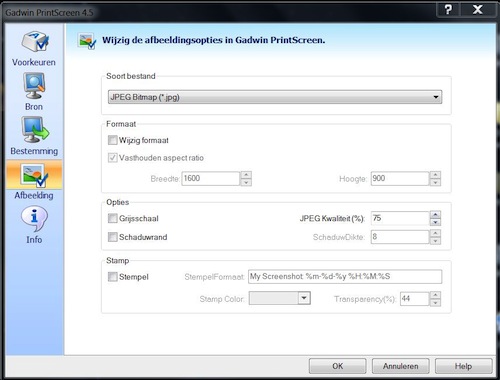Viewport: 500px width, 380px height.
Task: Increase Transparency with up arrow
Action: [435, 295]
